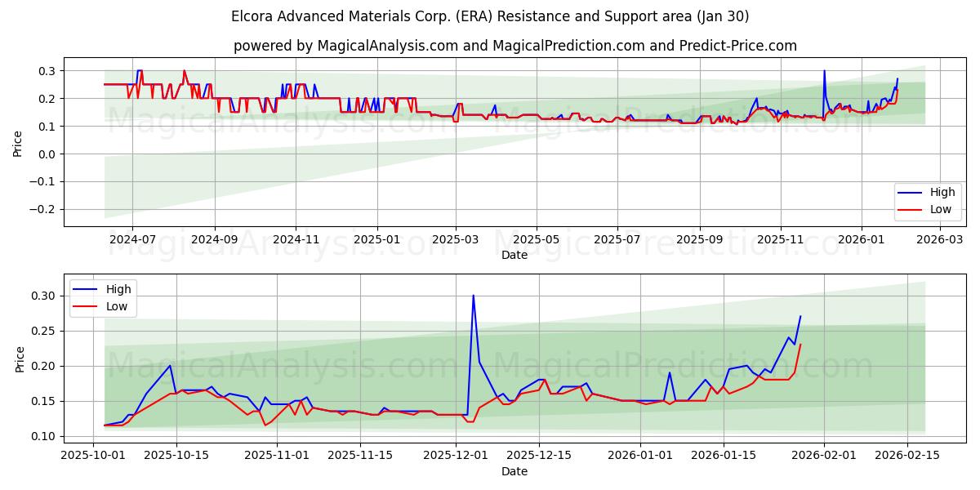The height and width of the screenshot is (490, 980).
Task: Click the '2025-11' x-axis label
Action: tap(780, 240)
